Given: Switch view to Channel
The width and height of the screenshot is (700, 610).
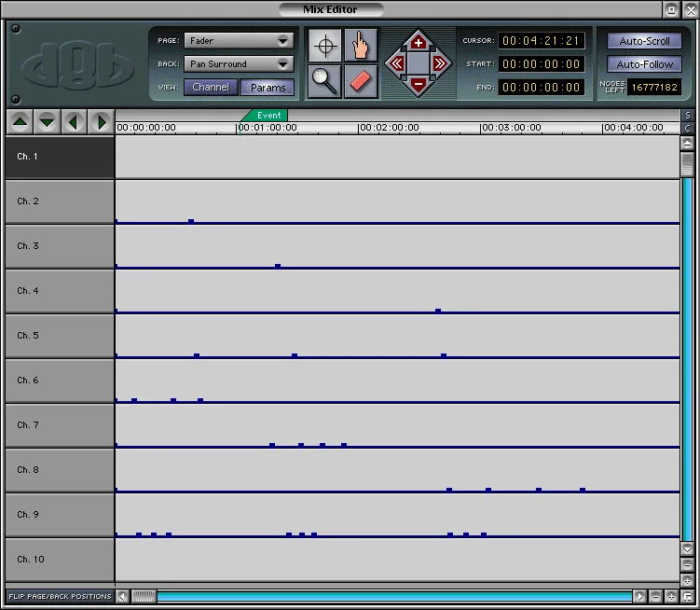Looking at the screenshot, I should coord(211,87).
